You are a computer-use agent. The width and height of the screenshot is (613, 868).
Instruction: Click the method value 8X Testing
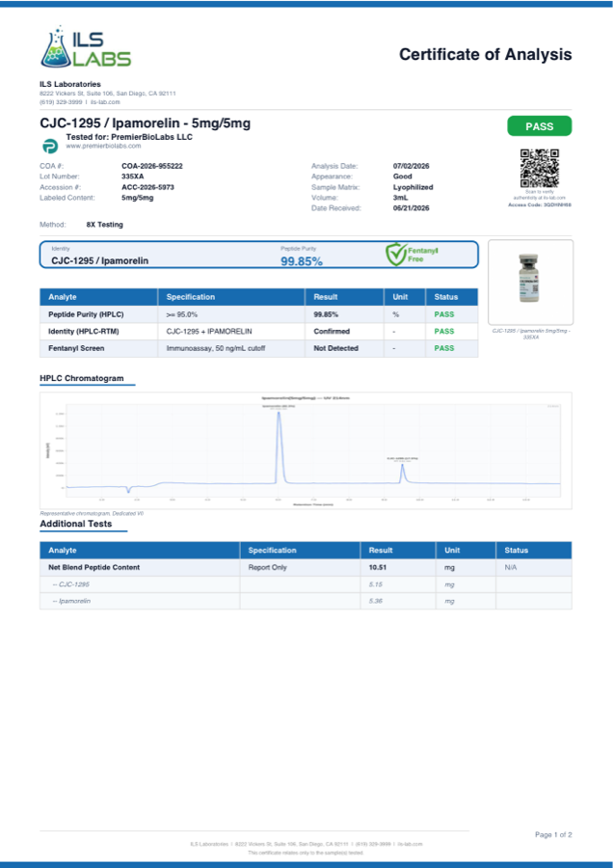[104, 225]
